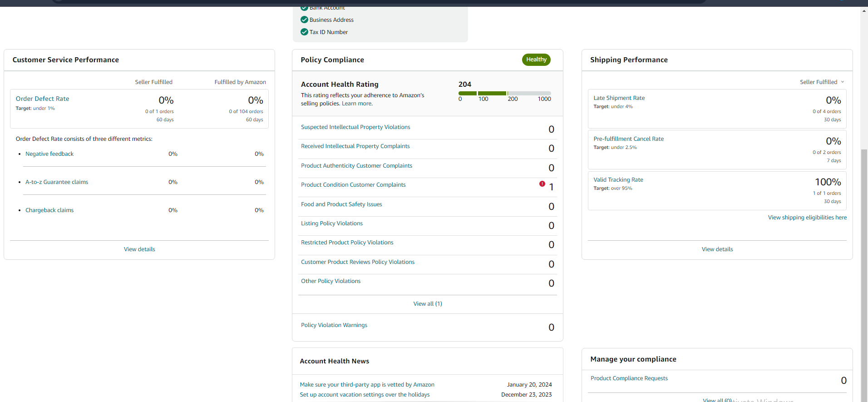Click the Tax ID Number green checkmark icon
This screenshot has height=402, width=868.
pos(304,32)
